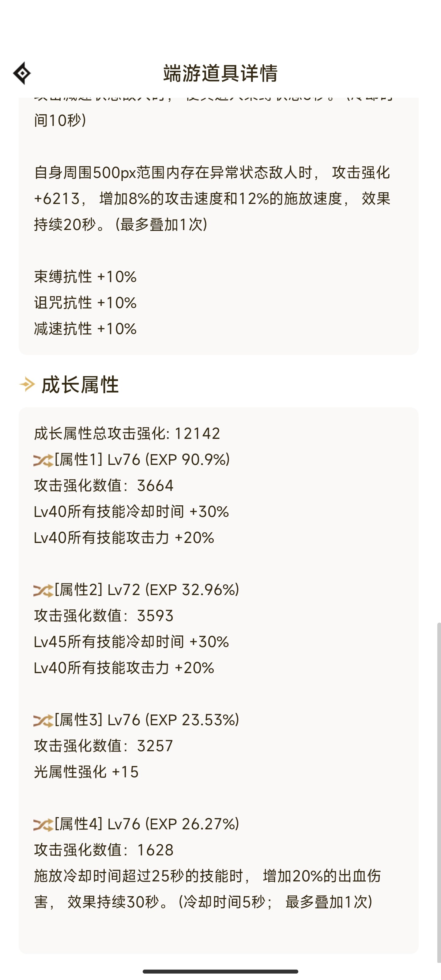Image resolution: width=441 pixels, height=980 pixels.
Task: Click the shuffle icon beside 属性4
Action: point(43,825)
